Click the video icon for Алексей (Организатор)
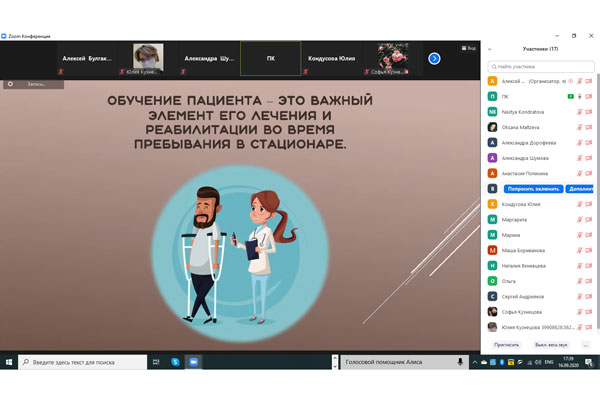The width and height of the screenshot is (600, 400). [x=589, y=81]
